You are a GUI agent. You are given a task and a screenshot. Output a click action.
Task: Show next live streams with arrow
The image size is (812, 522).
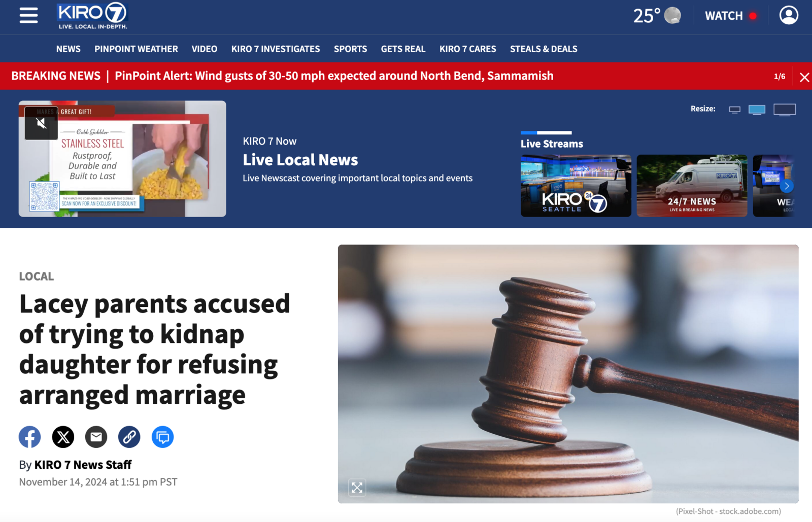tap(787, 186)
